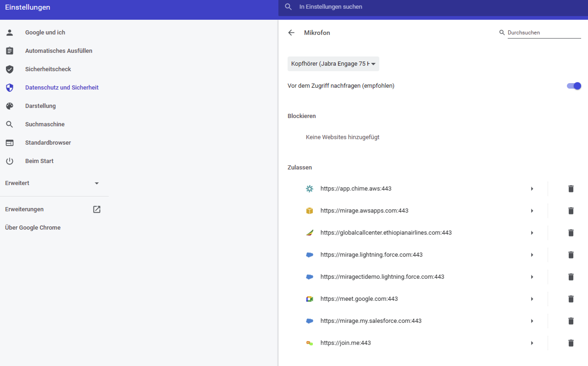Delete the app.chime.aws microphone permission
The height and width of the screenshot is (366, 588).
pyautogui.click(x=571, y=189)
